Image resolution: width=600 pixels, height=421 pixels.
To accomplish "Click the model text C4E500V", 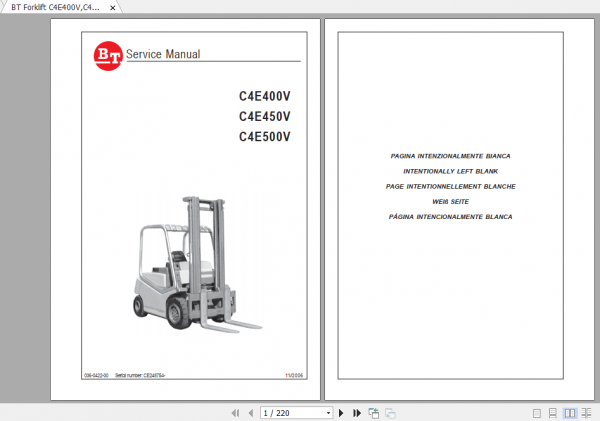I will coord(265,137).
